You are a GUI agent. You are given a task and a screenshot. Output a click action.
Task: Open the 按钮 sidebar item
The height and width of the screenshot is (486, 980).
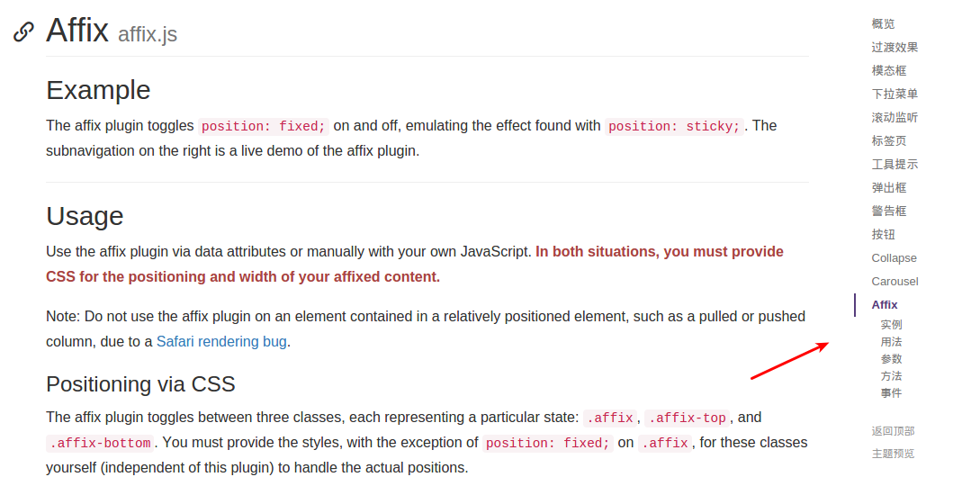(883, 235)
